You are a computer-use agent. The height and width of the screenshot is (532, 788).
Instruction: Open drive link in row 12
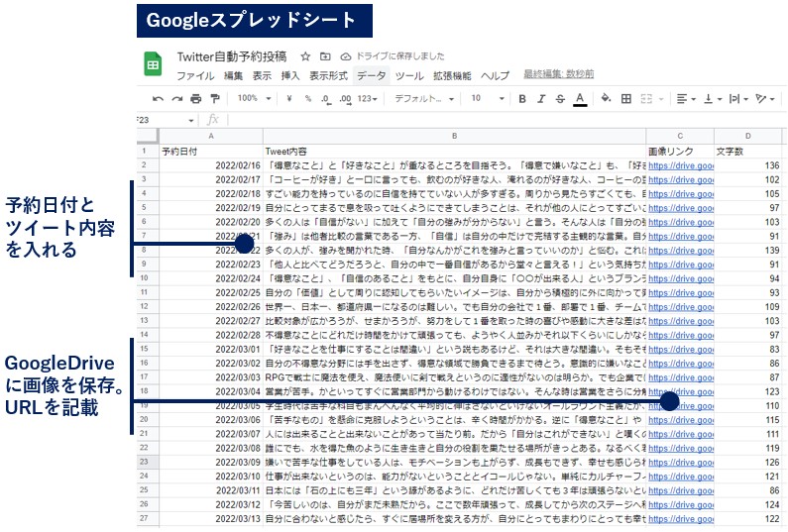coord(681,307)
